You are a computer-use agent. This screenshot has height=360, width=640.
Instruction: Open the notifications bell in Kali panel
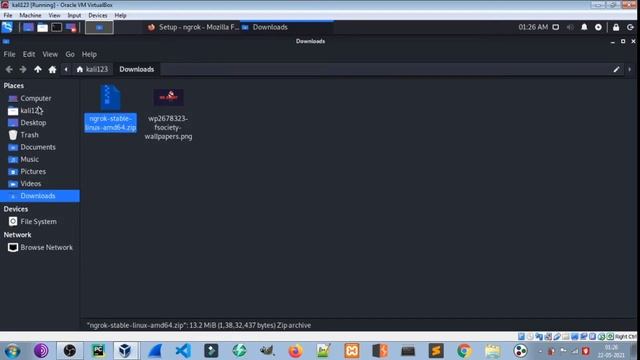584,27
